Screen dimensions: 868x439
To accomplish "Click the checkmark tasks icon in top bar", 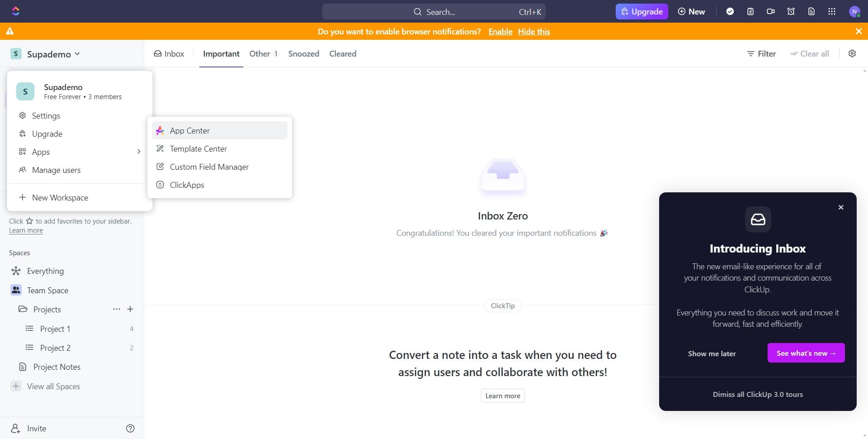I will pos(730,11).
